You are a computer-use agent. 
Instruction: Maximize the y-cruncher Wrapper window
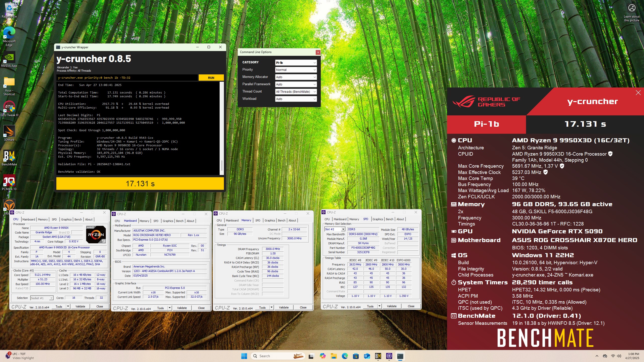209,47
